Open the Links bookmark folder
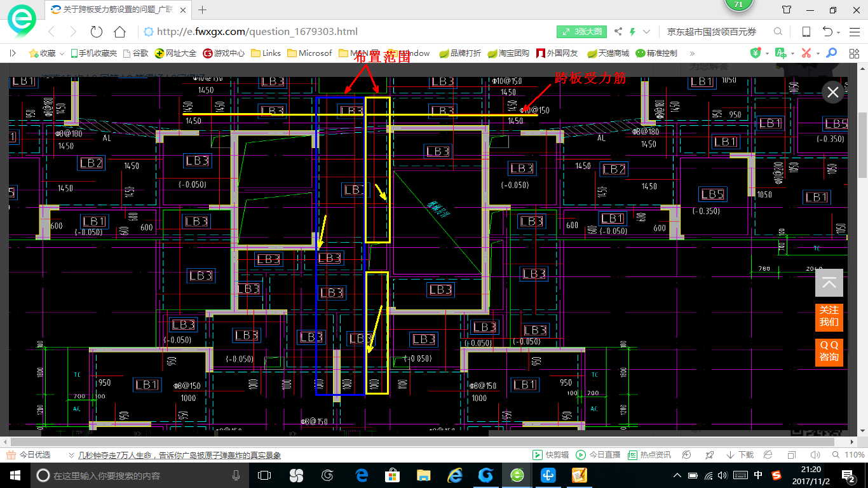868x488 pixels. point(266,53)
